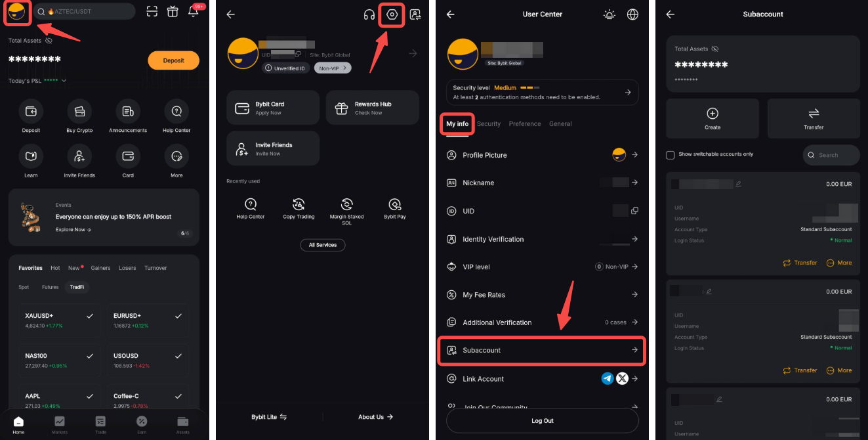
Task: Toggle Total Assets visibility on home screen
Action: coord(49,41)
